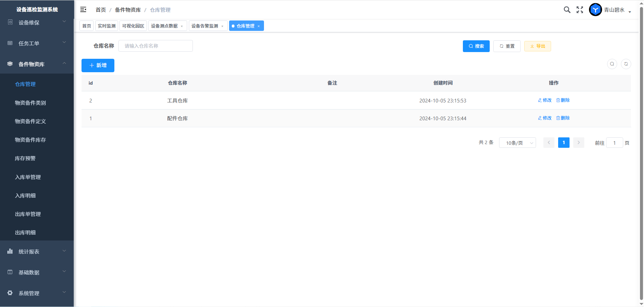Click the user avatar icon
The width and height of the screenshot is (644, 307).
(x=595, y=10)
